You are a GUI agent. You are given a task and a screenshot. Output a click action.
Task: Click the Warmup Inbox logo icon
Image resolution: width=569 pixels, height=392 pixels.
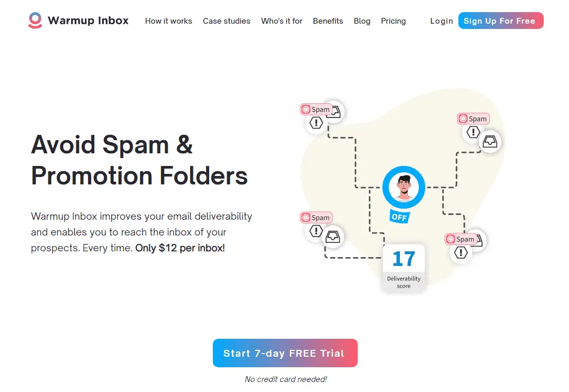(35, 21)
